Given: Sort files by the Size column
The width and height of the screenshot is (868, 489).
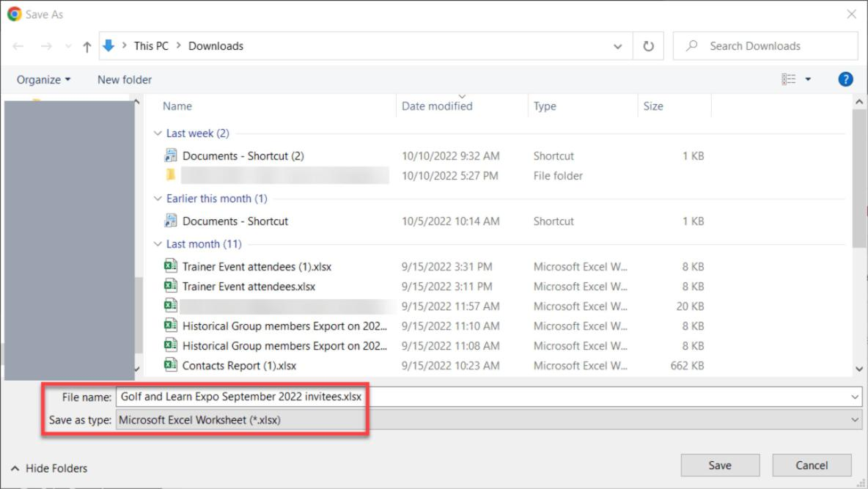Looking at the screenshot, I should point(653,106).
